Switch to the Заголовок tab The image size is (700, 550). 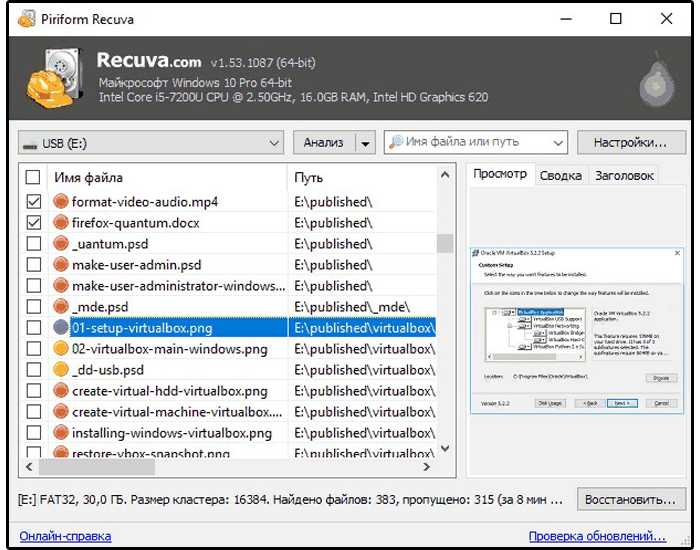pos(624,175)
